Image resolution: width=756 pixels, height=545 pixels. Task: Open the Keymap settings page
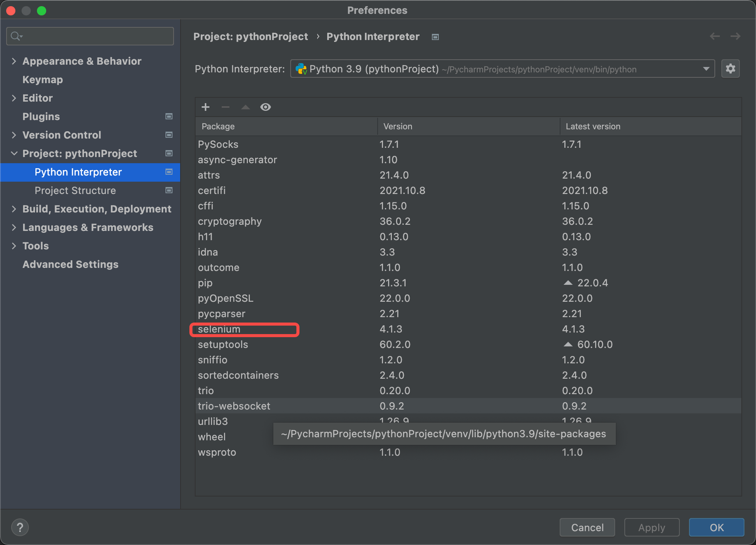[x=42, y=80]
